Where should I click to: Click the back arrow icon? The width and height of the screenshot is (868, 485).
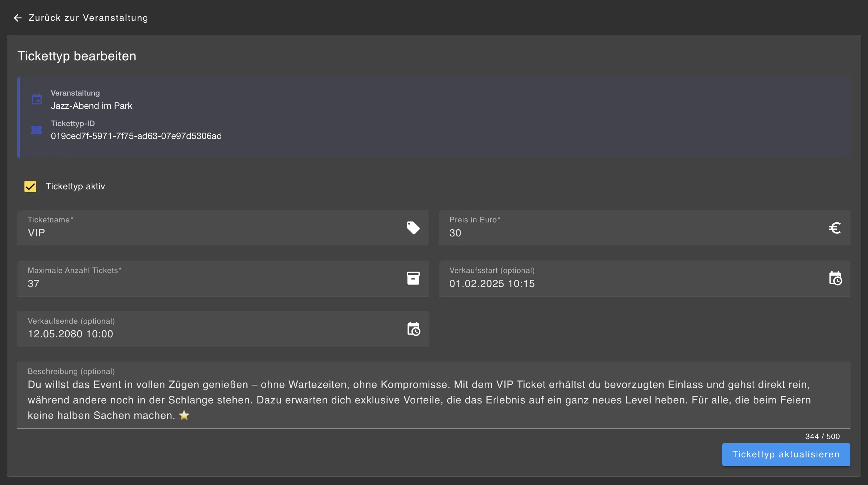pyautogui.click(x=18, y=18)
